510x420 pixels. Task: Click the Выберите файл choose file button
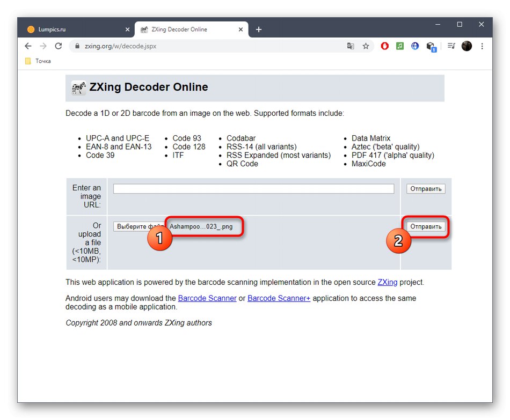point(139,226)
